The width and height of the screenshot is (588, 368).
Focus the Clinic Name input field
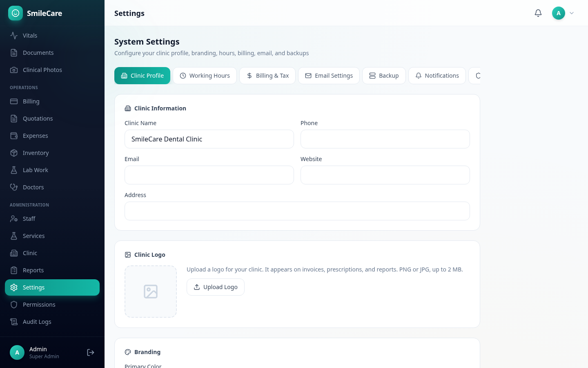point(209,139)
